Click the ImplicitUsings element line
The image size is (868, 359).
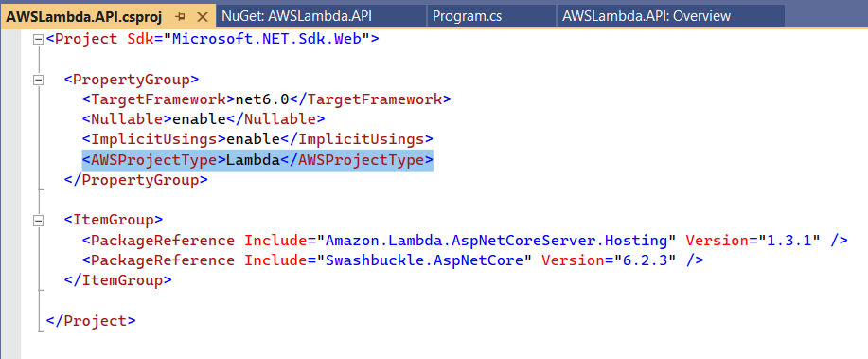pyautogui.click(x=257, y=139)
